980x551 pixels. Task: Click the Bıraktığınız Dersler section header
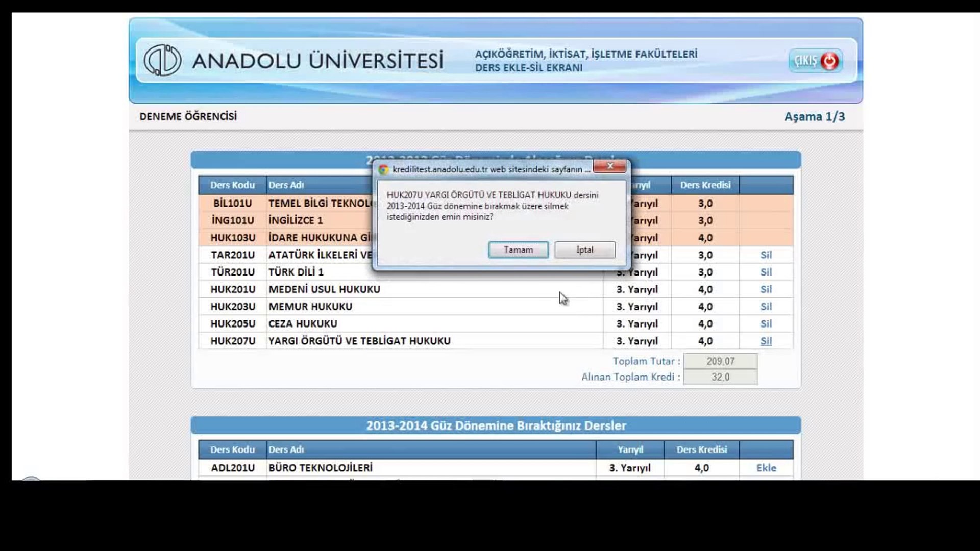(x=496, y=425)
